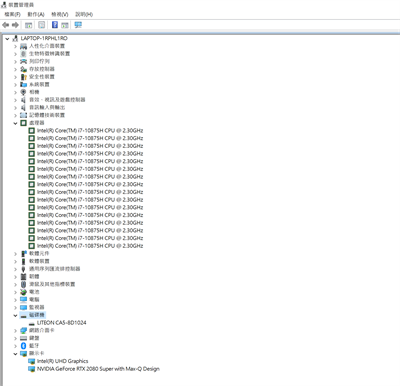
Task: Click the Scan for hardware changes monitor icon
Action: pyautogui.click(x=78, y=25)
